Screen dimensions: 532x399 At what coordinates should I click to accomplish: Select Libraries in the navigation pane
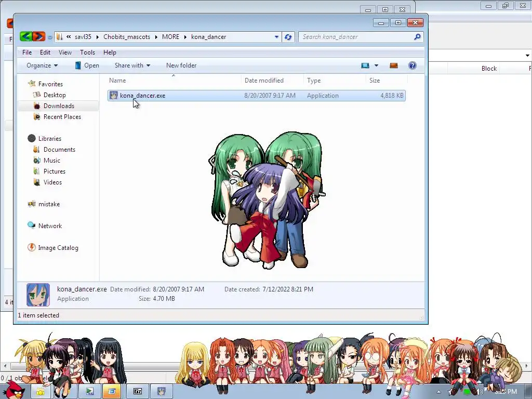49,138
